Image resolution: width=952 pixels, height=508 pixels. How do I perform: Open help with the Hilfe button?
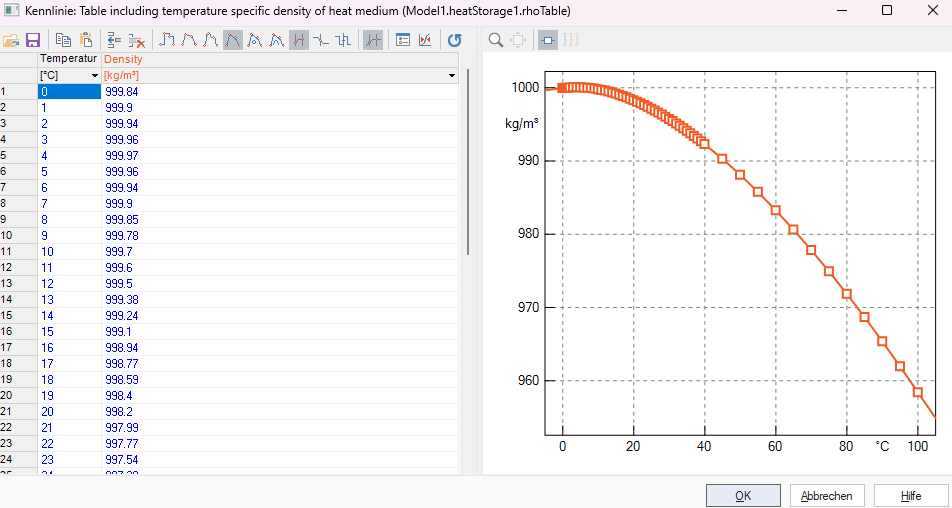(911, 496)
